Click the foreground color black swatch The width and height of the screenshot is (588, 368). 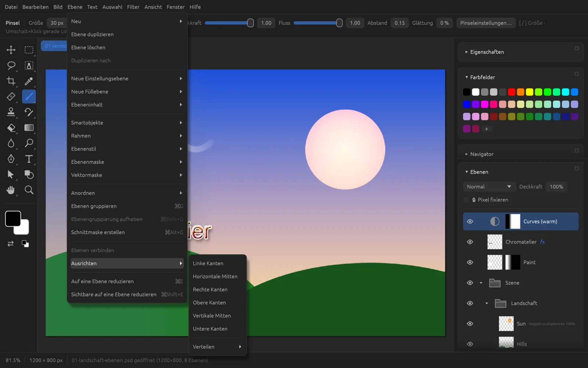(x=13, y=219)
